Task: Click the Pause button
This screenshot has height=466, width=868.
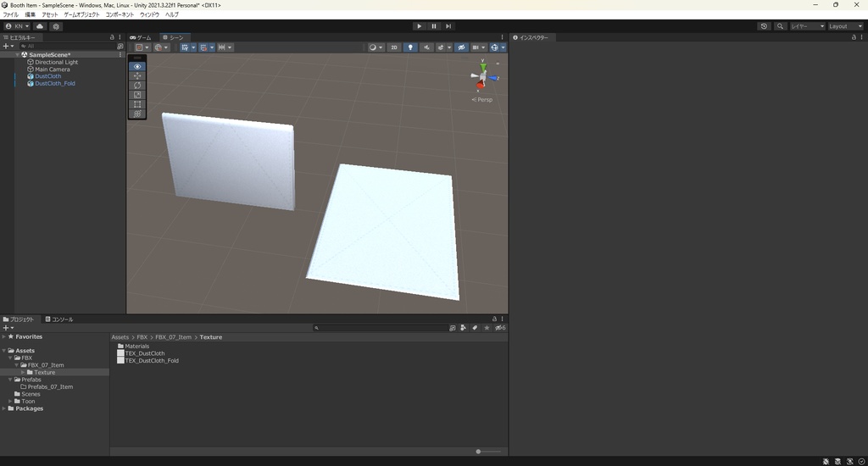Action: click(434, 26)
